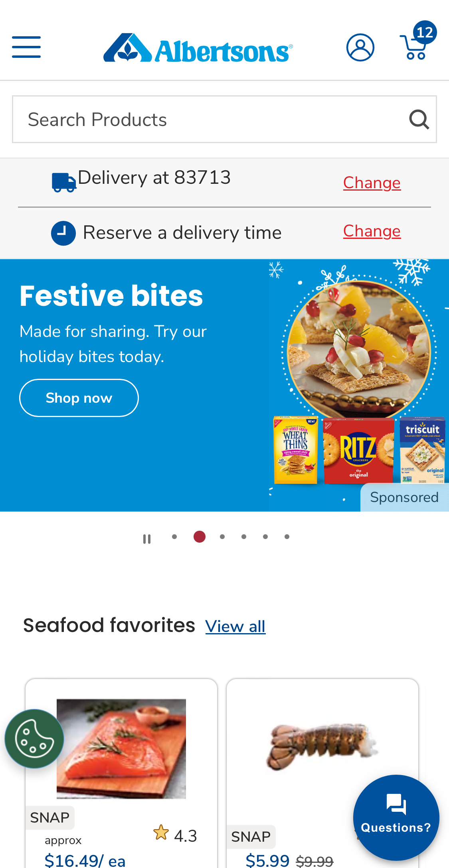The height and width of the screenshot is (868, 449).
Task: Click the Albertsons logo
Action: click(x=198, y=48)
